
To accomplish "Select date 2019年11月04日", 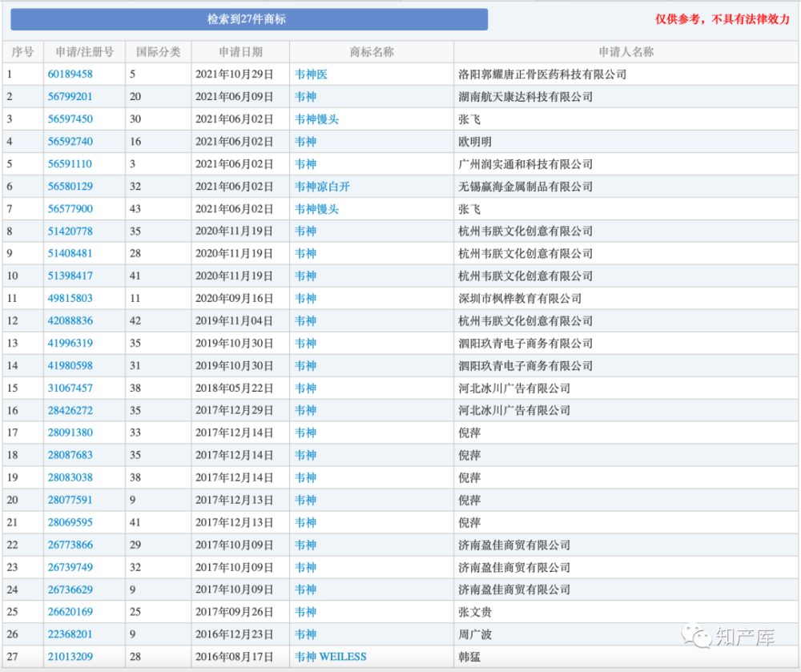I will pyautogui.click(x=234, y=320).
